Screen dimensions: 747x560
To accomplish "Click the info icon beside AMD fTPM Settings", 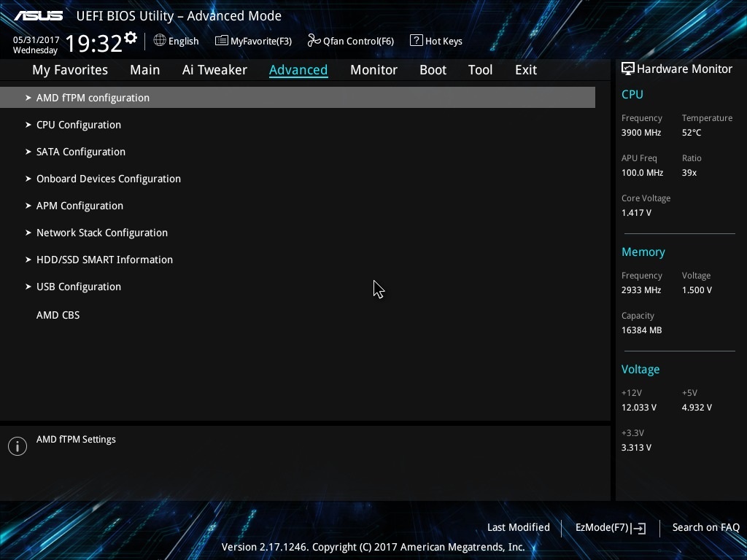I will (x=18, y=446).
